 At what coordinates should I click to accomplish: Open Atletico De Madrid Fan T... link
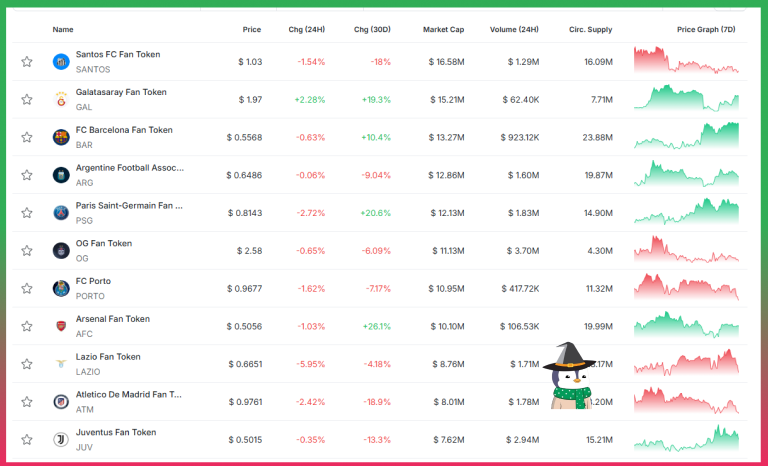(x=128, y=394)
